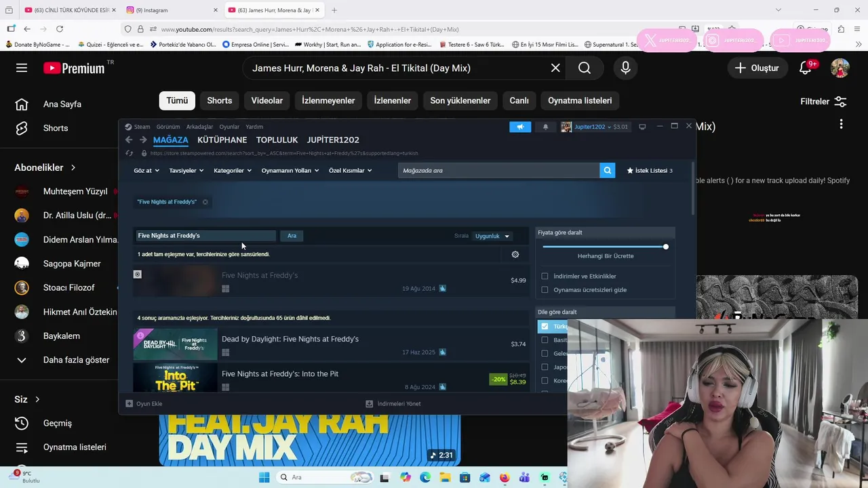The width and height of the screenshot is (868, 488).
Task: Click the Oluştur button on YouTube
Action: [x=757, y=68]
